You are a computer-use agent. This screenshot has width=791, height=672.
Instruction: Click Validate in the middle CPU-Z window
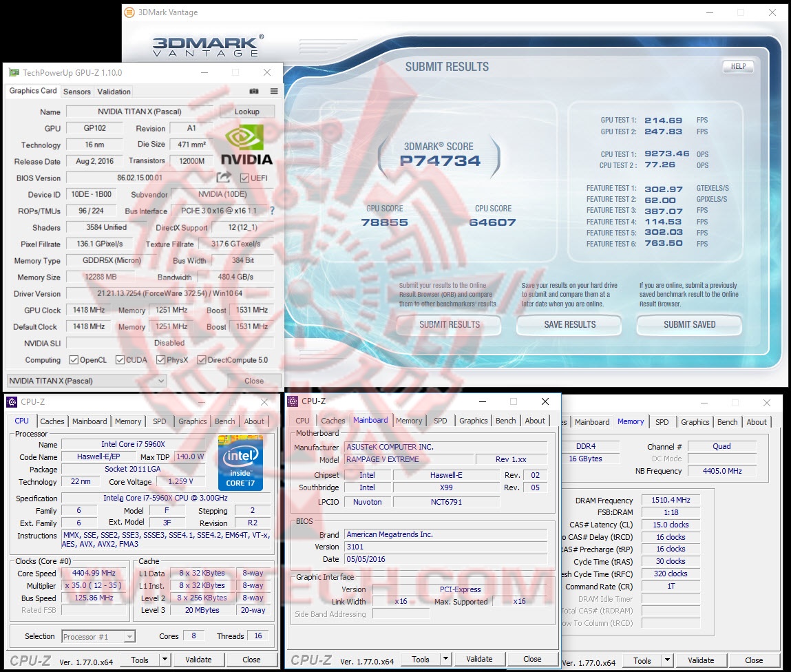pyautogui.click(x=479, y=659)
